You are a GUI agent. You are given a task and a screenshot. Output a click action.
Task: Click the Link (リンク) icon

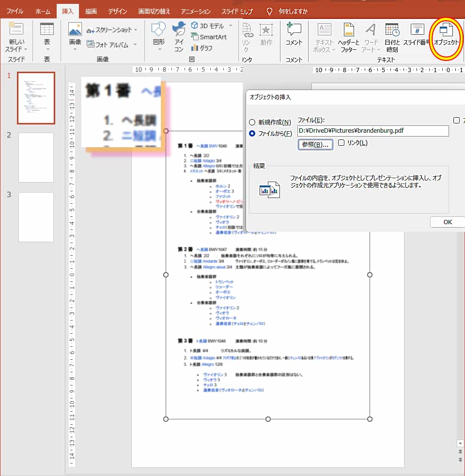pyautogui.click(x=248, y=31)
